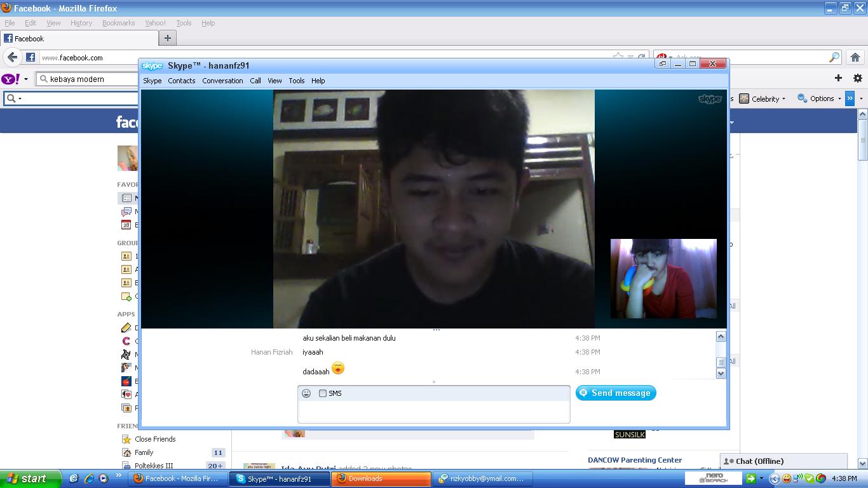
Task: Click the Yahoo toolbar plus add button
Action: pos(838,78)
